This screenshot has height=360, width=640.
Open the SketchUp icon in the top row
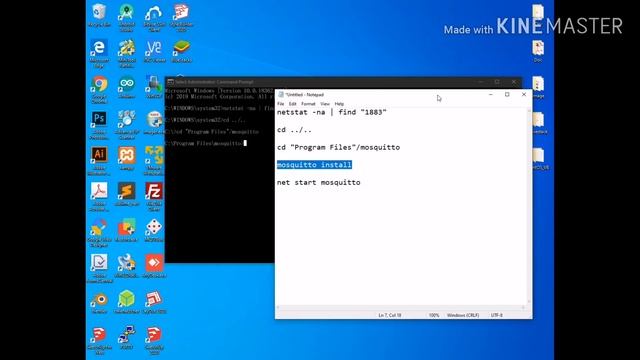[x=181, y=17]
